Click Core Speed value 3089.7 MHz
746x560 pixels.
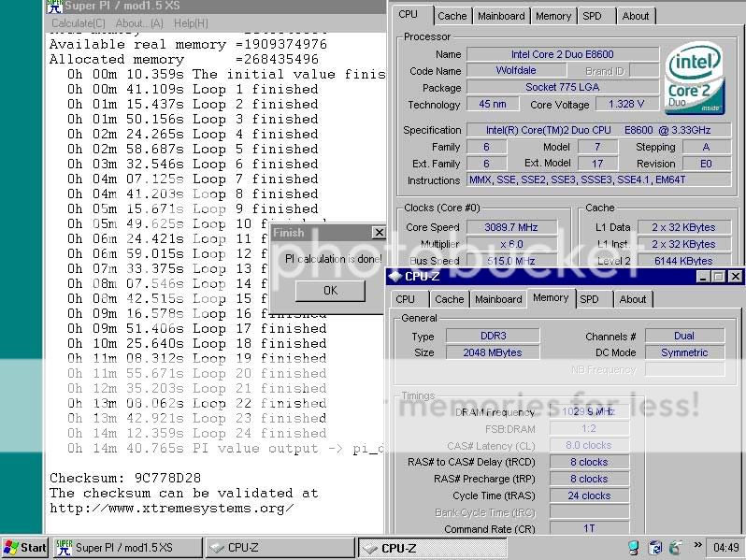(511, 227)
